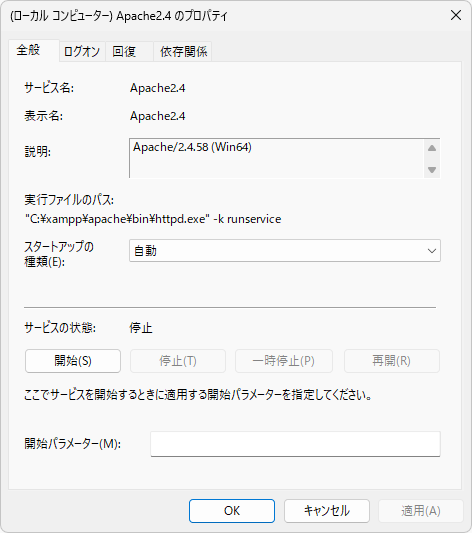Open the スタートアップの種類 dropdown
Image resolution: width=472 pixels, height=533 pixels.
[285, 251]
